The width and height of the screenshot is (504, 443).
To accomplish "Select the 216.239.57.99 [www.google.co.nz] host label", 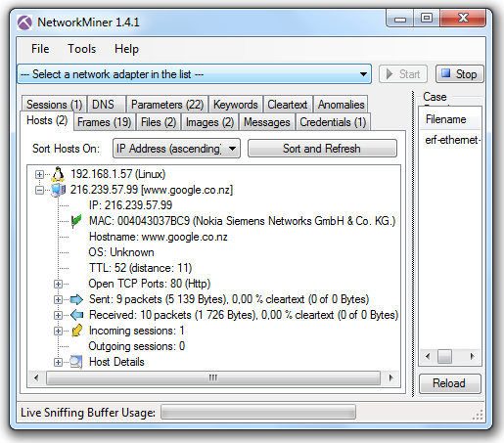I will coord(152,190).
